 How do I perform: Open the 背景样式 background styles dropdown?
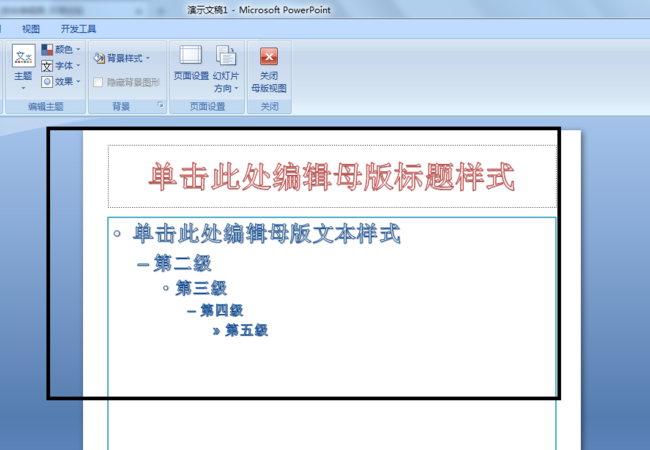tap(122, 58)
